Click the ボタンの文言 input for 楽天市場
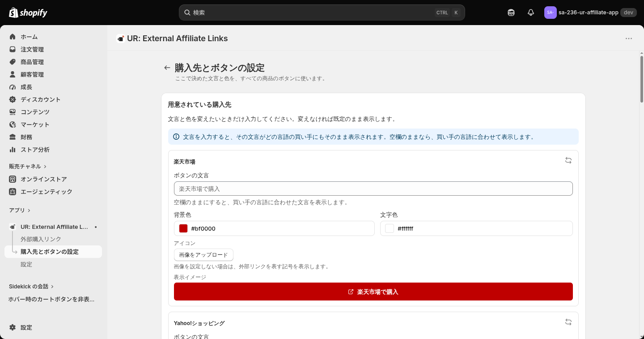Image resolution: width=644 pixels, height=339 pixels. click(373, 189)
